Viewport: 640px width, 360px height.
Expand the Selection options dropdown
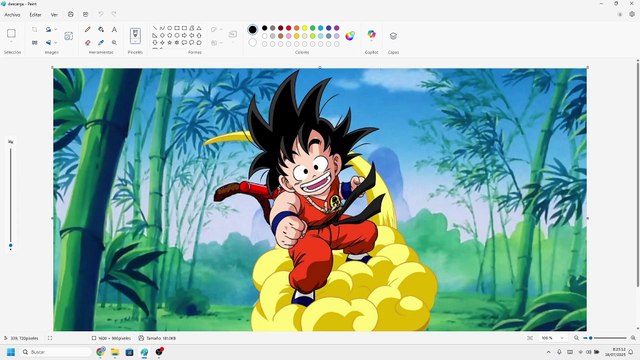click(x=11, y=42)
